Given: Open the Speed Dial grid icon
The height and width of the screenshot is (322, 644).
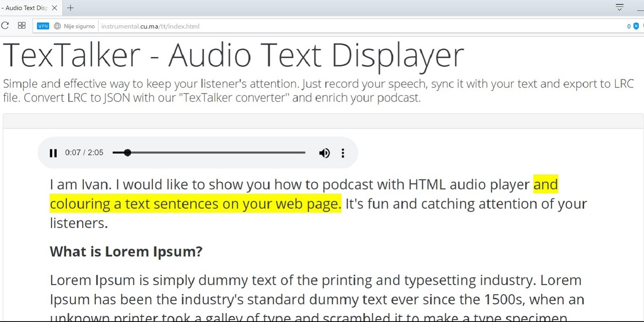Looking at the screenshot, I should pyautogui.click(x=22, y=26).
